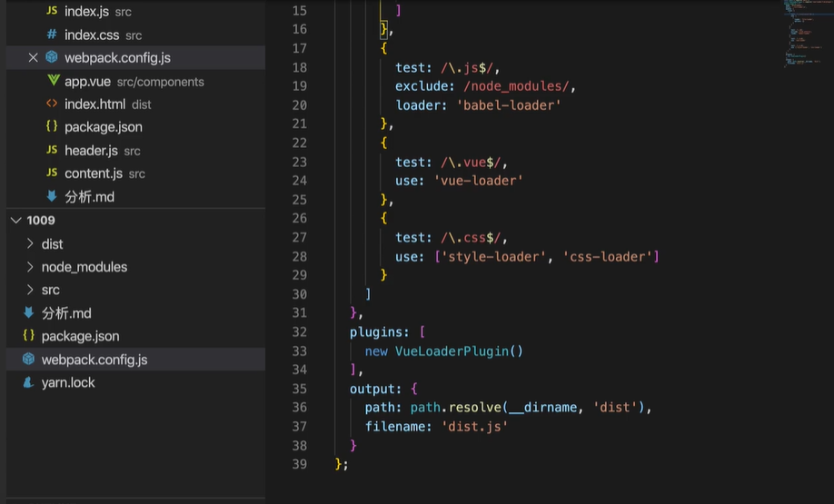Click the closing brace on line 38
Screen dimensions: 834x504
tap(353, 446)
